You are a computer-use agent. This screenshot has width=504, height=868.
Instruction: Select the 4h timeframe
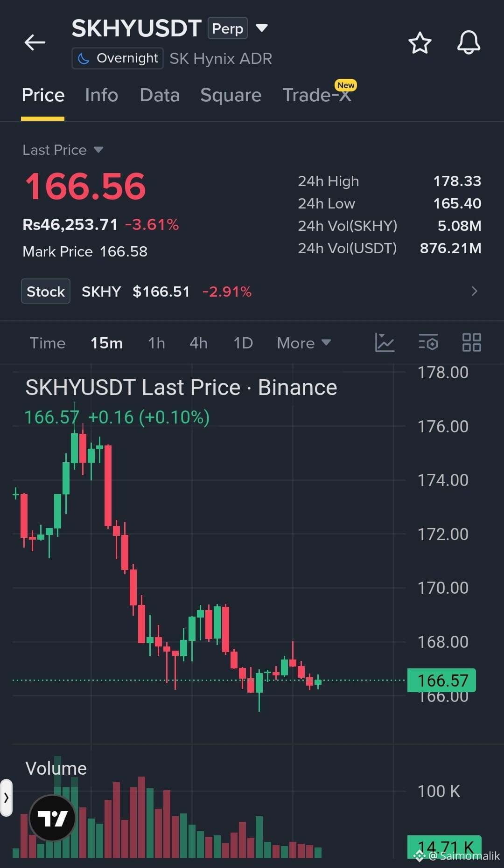pos(198,343)
